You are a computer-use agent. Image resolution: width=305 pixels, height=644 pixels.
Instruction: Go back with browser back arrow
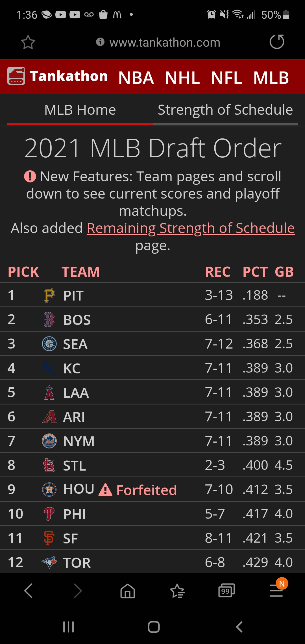(29, 591)
